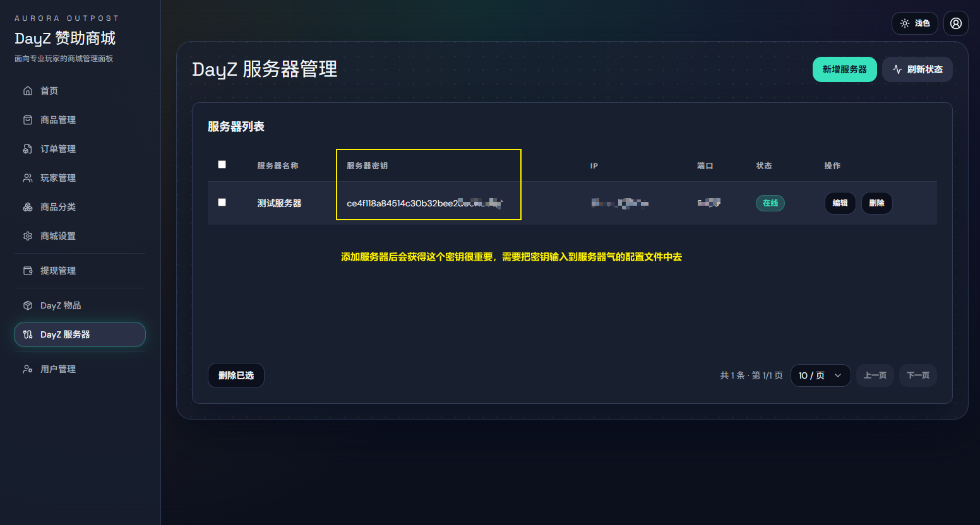Go to 用户管理 in the sidebar

coord(58,369)
